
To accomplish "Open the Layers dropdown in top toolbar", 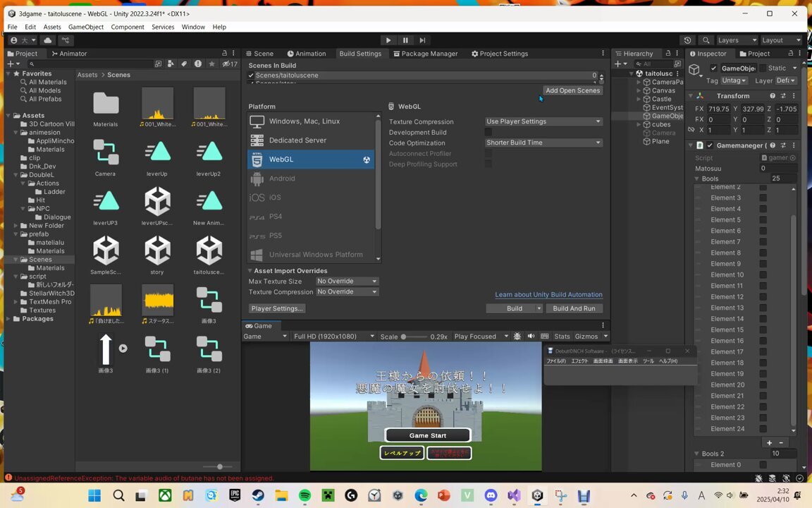I will pyautogui.click(x=737, y=40).
